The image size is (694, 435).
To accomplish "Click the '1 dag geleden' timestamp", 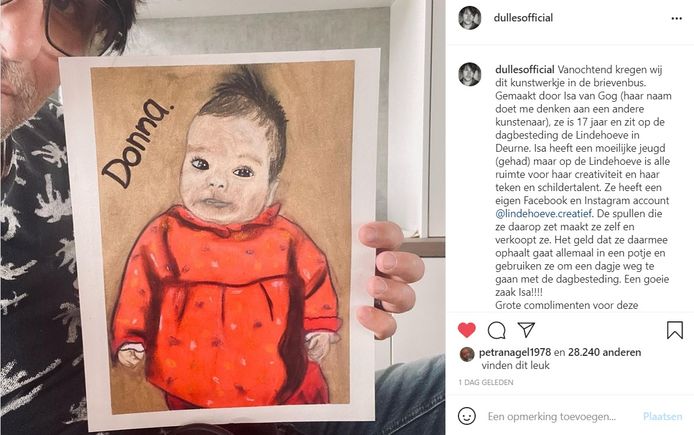I will click(486, 382).
